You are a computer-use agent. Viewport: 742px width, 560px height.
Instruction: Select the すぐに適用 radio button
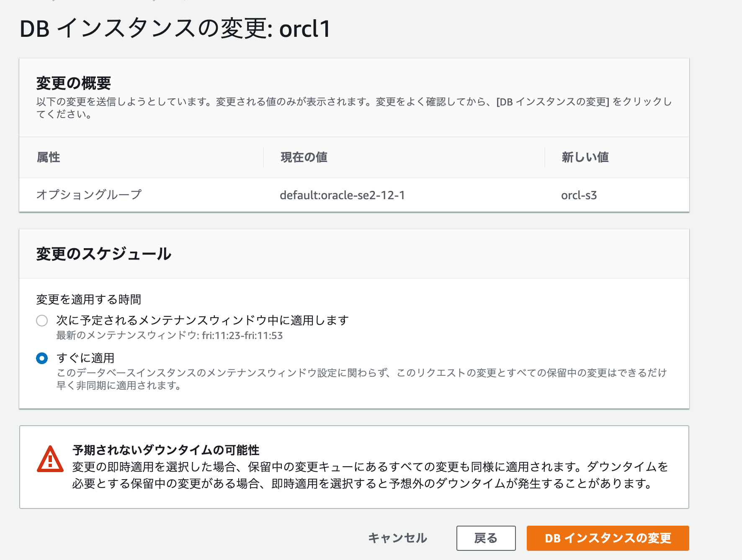click(42, 358)
